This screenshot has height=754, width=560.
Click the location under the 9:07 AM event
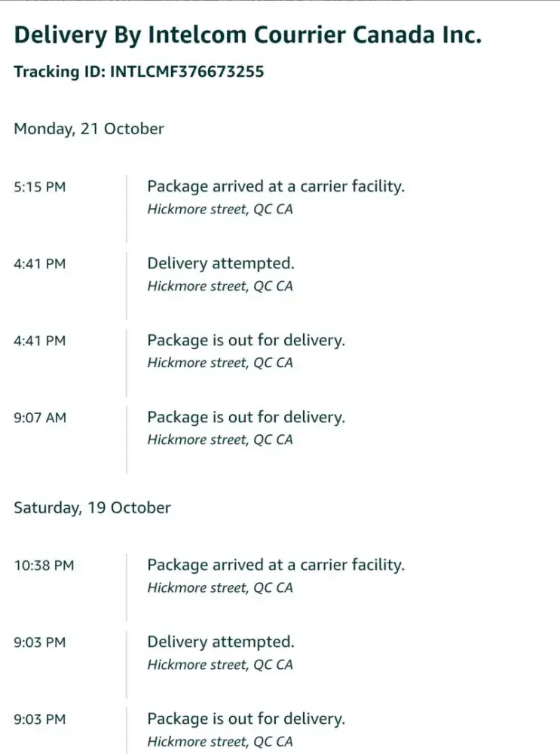(x=219, y=440)
